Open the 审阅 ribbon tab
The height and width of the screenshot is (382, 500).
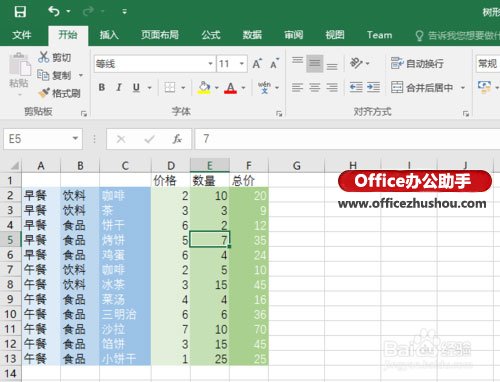(294, 35)
